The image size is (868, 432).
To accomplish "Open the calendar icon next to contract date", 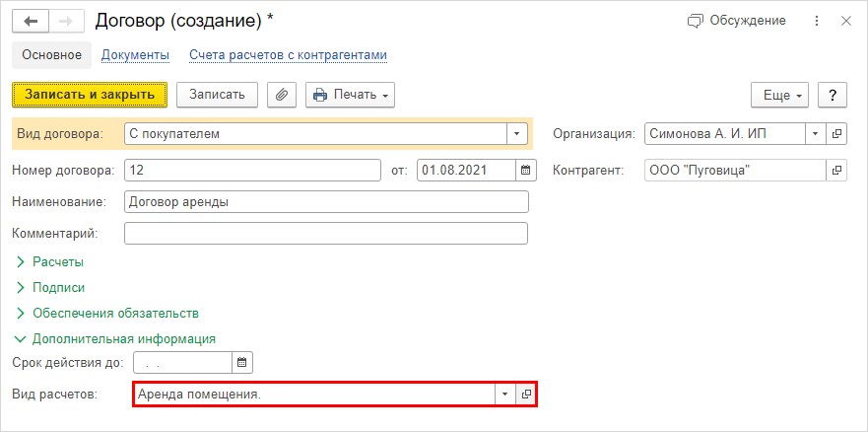I will point(526,170).
